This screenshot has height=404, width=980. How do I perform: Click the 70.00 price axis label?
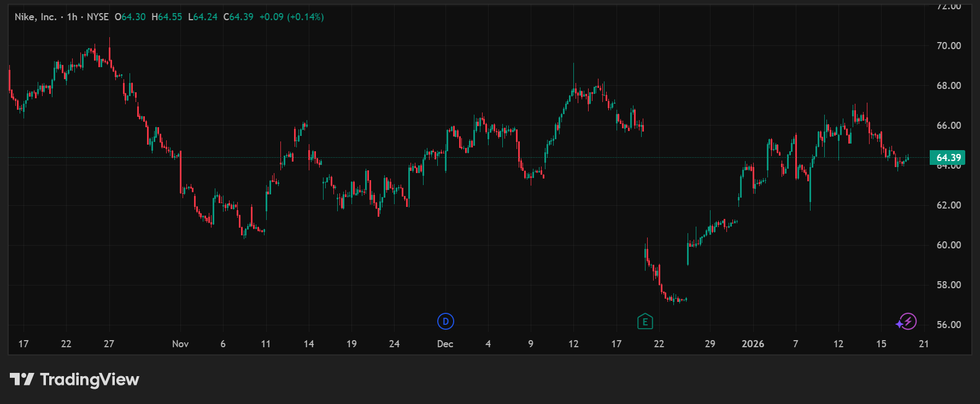click(x=948, y=46)
